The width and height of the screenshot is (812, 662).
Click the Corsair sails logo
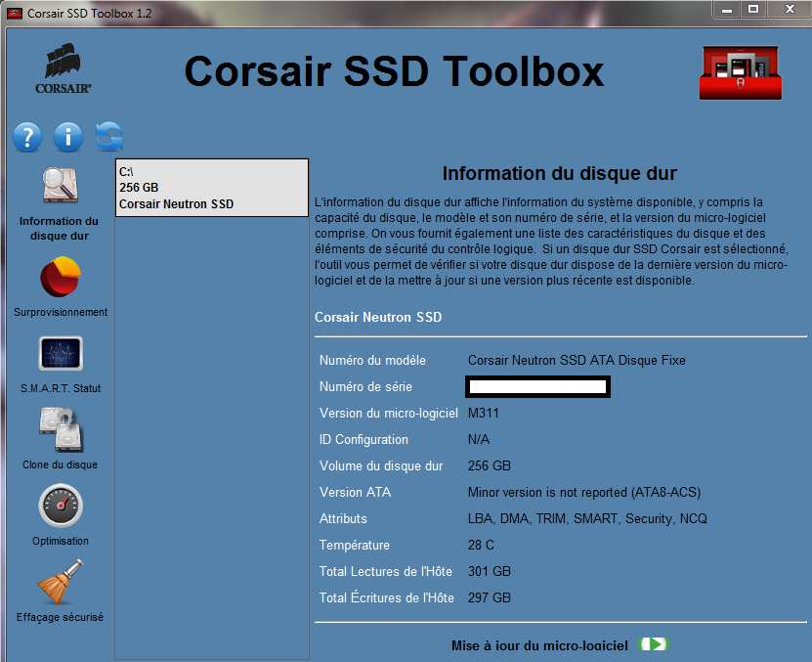click(64, 68)
